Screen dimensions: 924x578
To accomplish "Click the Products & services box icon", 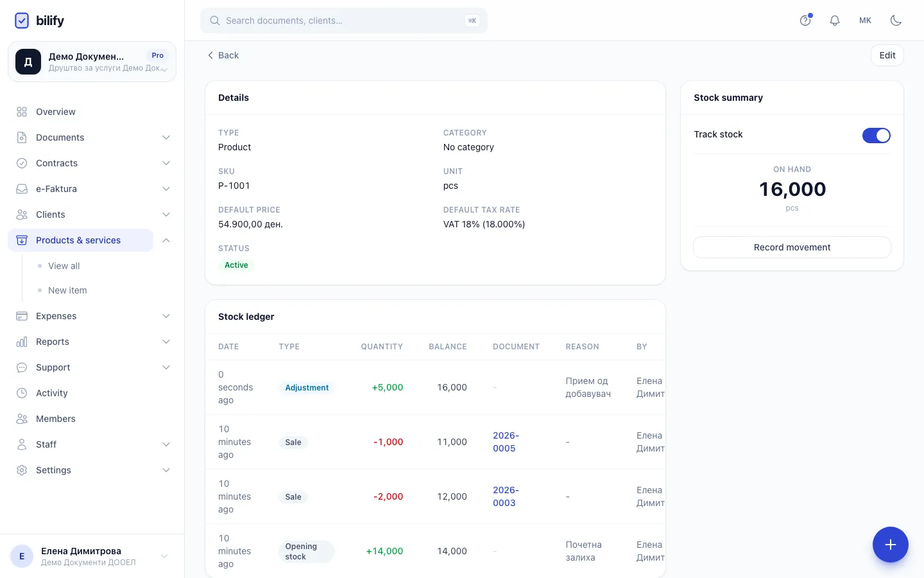I will click(x=22, y=240).
